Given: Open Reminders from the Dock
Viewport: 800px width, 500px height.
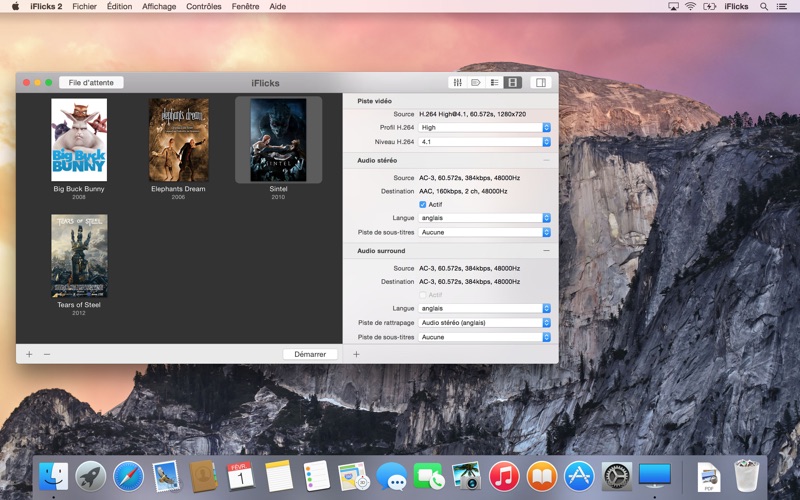Looking at the screenshot, I should click(x=316, y=477).
